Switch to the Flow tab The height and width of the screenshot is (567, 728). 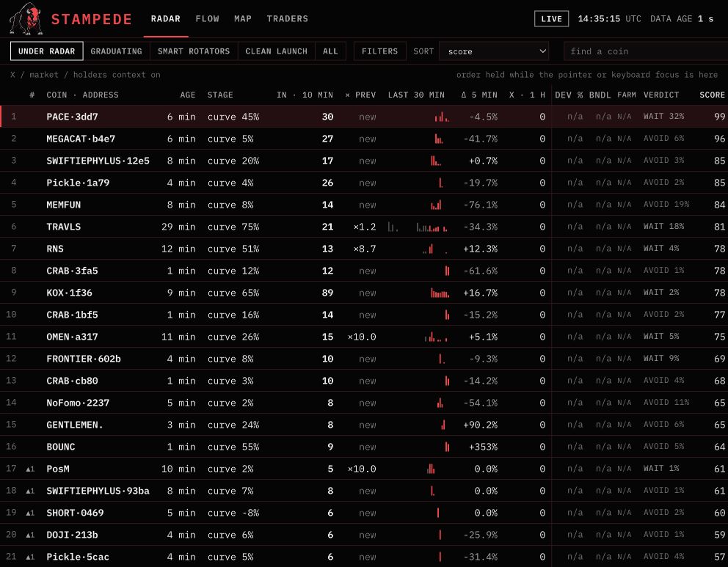[207, 18]
